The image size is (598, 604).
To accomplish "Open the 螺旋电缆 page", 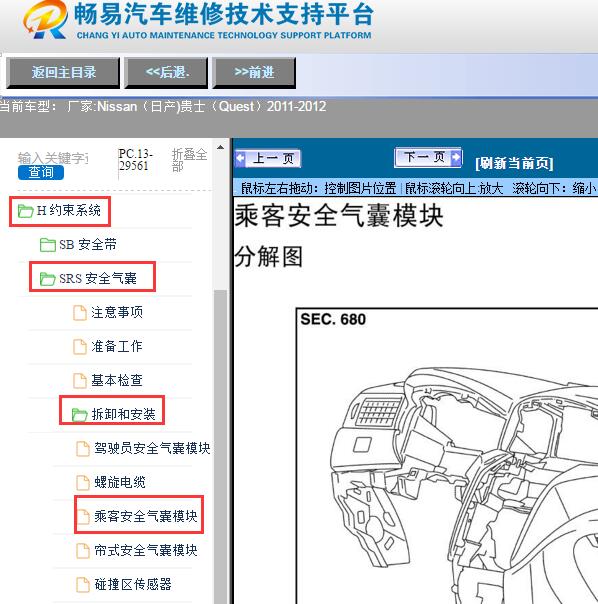I will [120, 482].
